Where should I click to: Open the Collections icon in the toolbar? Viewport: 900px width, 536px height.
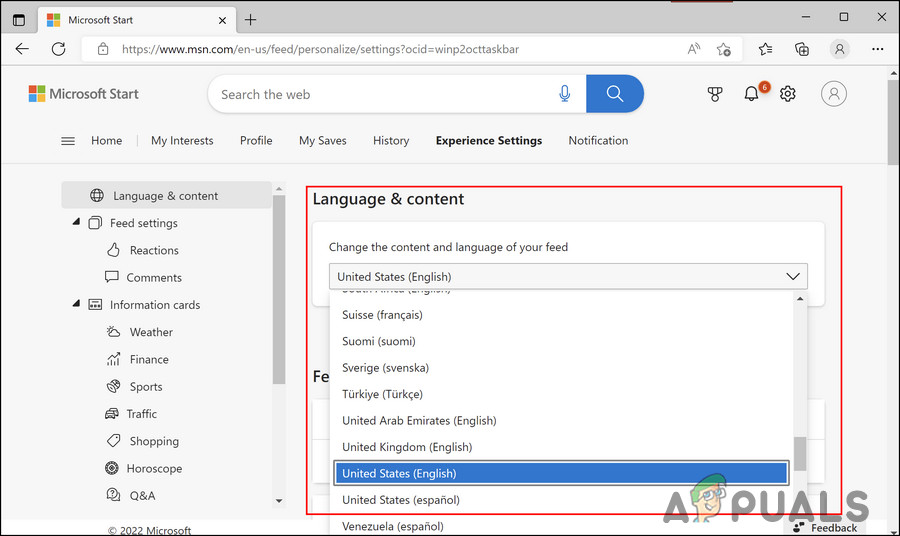pyautogui.click(x=802, y=49)
